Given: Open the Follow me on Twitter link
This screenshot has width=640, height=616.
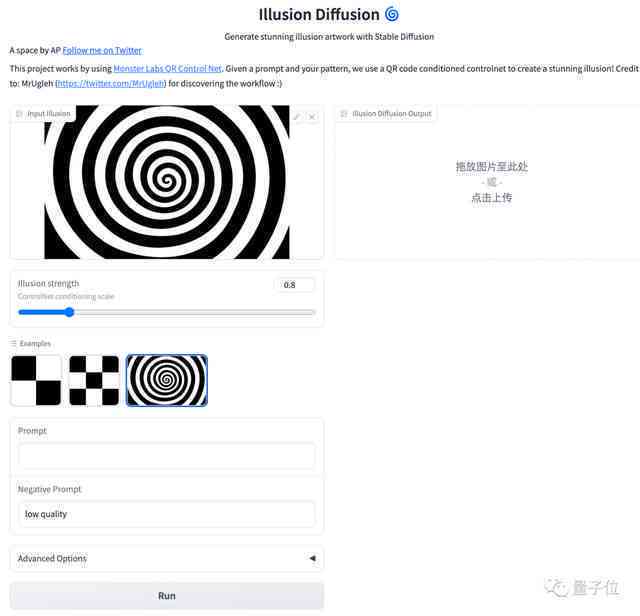Looking at the screenshot, I should coord(102,51).
